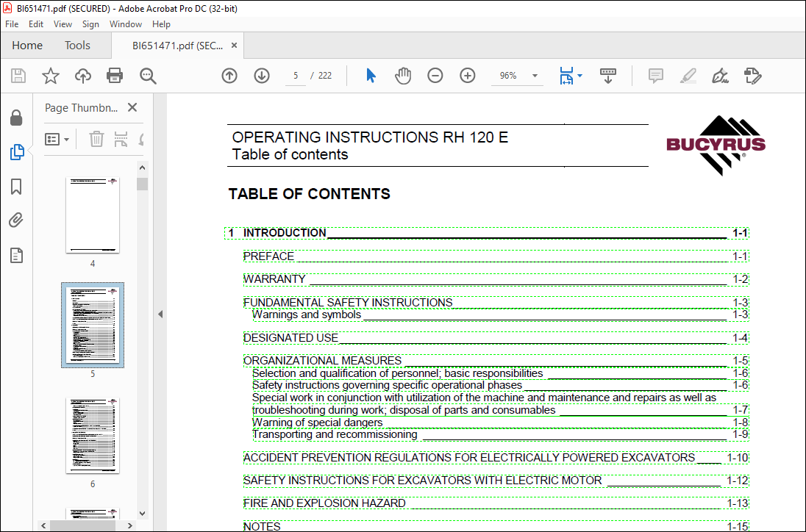806x532 pixels.
Task: Click thumbnail panel scroll right arrow
Action: tap(130, 525)
